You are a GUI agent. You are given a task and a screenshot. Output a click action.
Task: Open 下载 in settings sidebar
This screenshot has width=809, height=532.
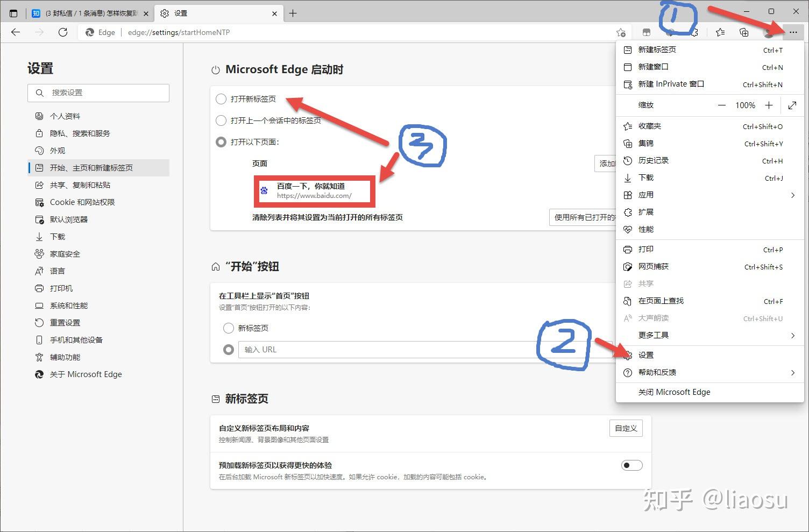(98, 237)
